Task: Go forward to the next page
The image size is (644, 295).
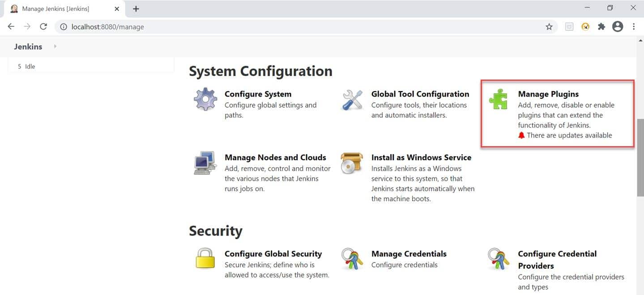Action: coord(27,27)
